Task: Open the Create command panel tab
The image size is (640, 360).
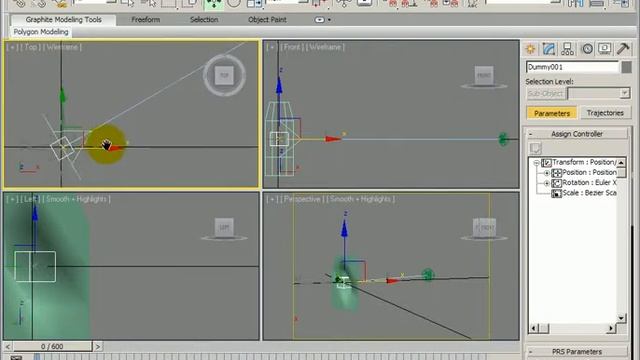Action: [x=531, y=49]
